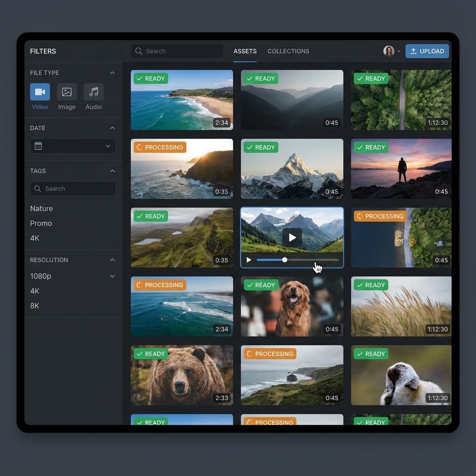Image resolution: width=476 pixels, height=476 pixels.
Task: Click the upload icon on the Upload button
Action: click(x=413, y=51)
